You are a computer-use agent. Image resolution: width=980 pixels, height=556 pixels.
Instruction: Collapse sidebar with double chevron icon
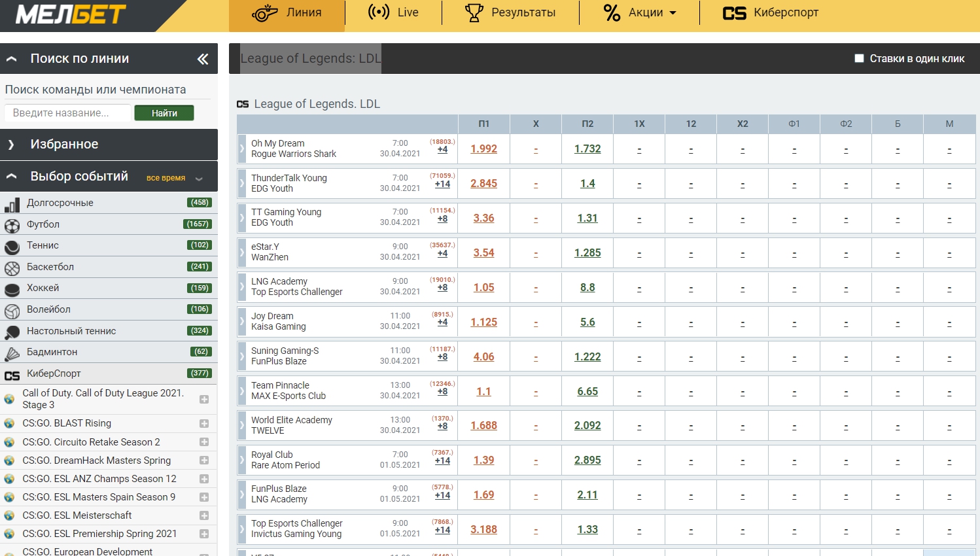point(203,59)
